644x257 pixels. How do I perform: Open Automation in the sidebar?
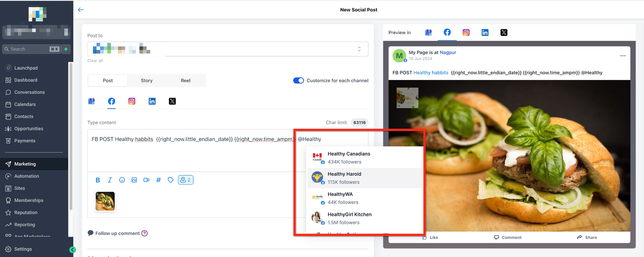coord(27,176)
